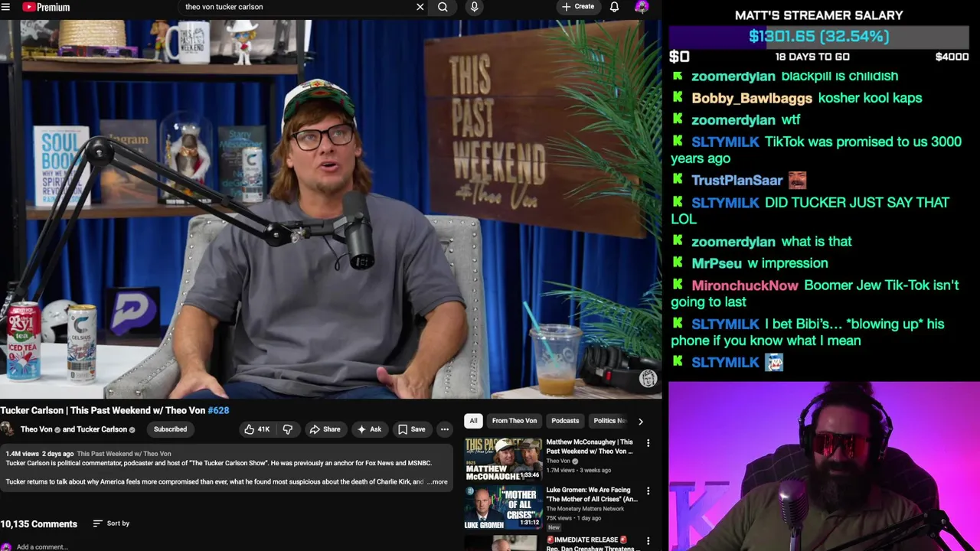Open the Luke Gromen video thumbnail

(502, 507)
